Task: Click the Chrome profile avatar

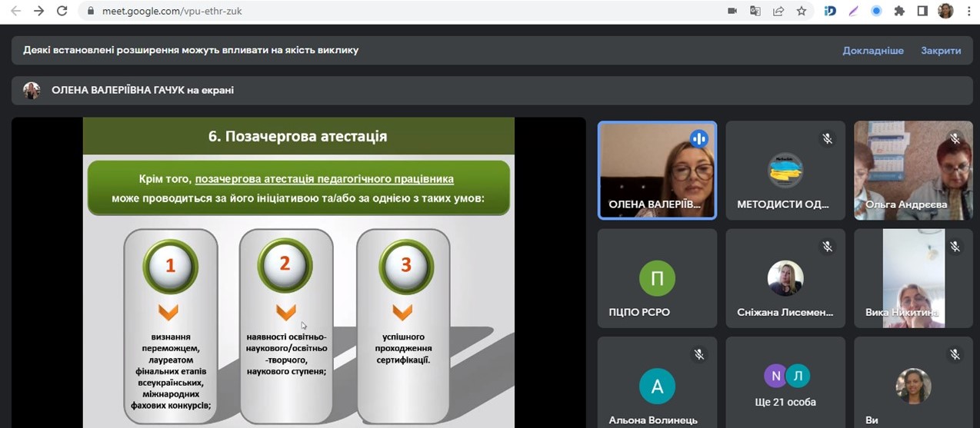Action: [945, 11]
